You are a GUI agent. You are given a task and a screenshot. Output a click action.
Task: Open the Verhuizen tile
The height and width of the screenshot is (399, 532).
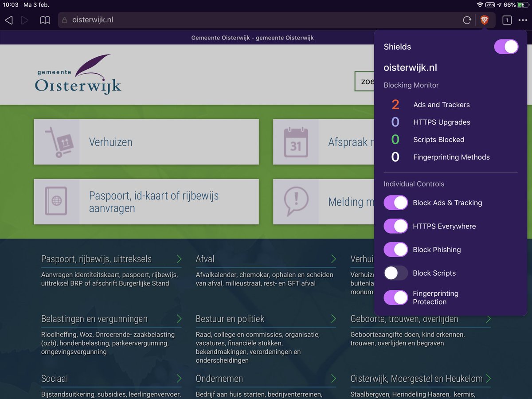(146, 142)
